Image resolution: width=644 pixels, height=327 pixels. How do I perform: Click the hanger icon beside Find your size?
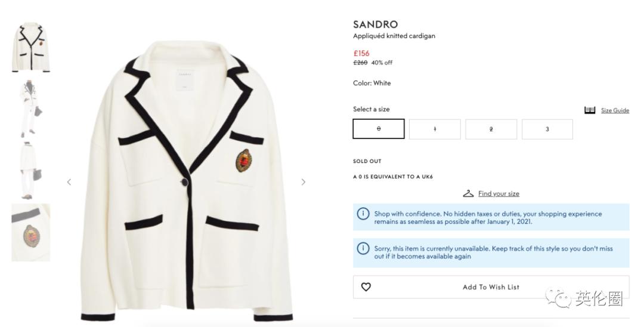click(x=468, y=193)
